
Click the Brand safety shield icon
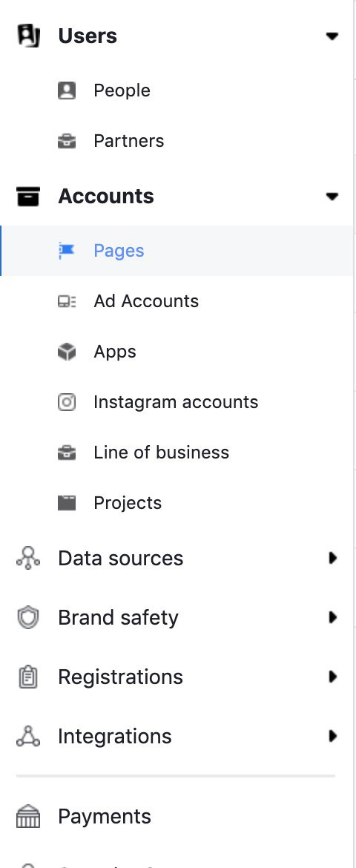tap(28, 618)
